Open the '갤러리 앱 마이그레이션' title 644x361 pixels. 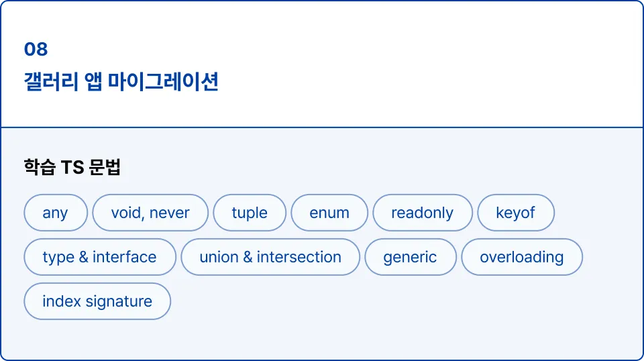tap(121, 81)
